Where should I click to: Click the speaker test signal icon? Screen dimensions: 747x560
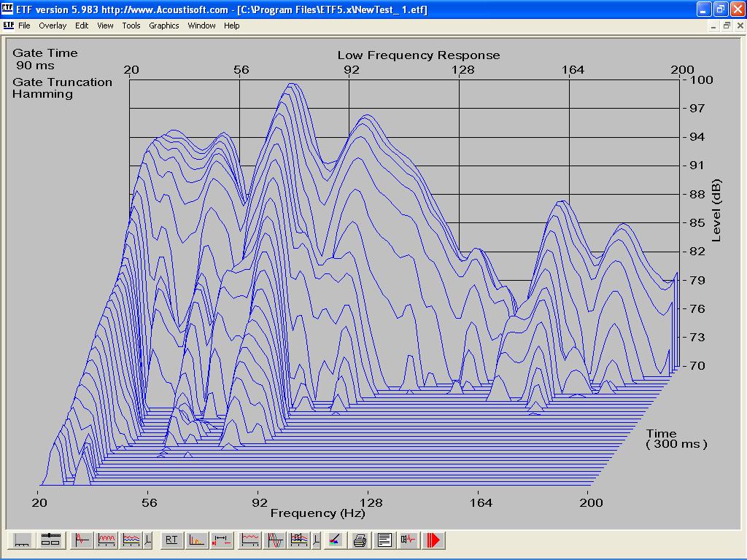409,540
